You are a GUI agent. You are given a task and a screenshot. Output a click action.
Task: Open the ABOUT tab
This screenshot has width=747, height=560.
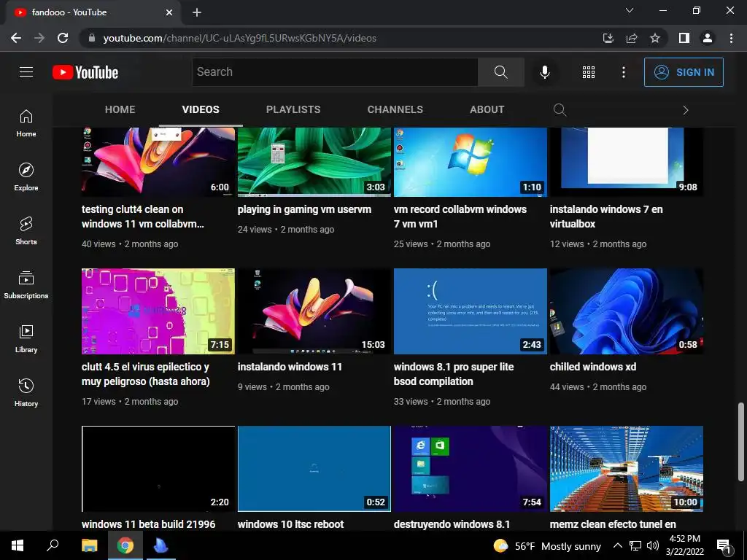pyautogui.click(x=487, y=109)
